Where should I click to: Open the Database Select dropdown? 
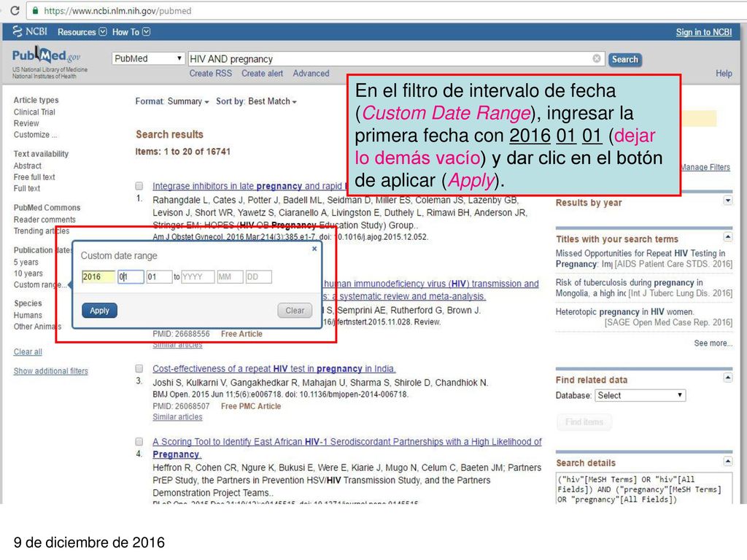(x=640, y=395)
